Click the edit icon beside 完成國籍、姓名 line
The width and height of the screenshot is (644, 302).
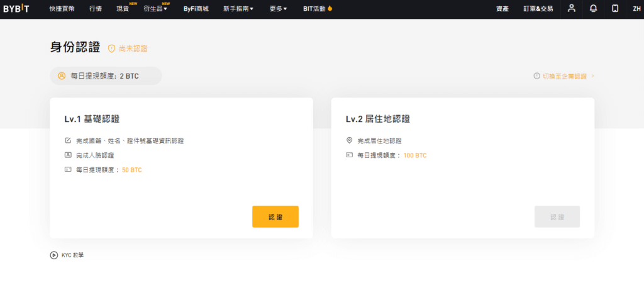coord(68,140)
